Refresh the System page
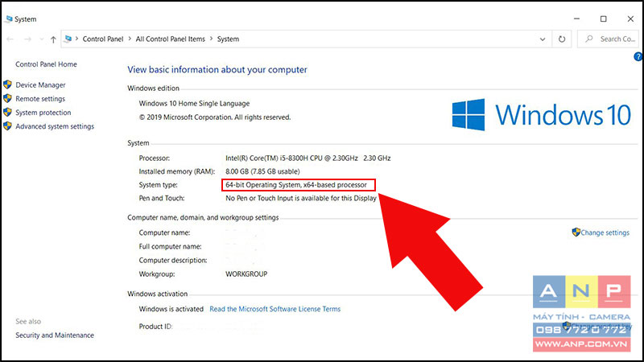 561,39
